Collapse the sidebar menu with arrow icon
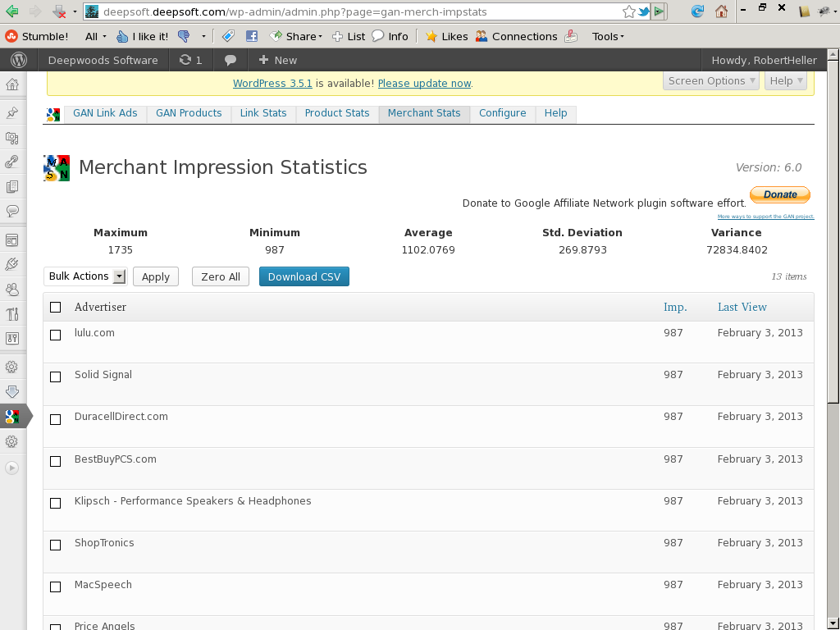This screenshot has height=630, width=840. tap(11, 468)
